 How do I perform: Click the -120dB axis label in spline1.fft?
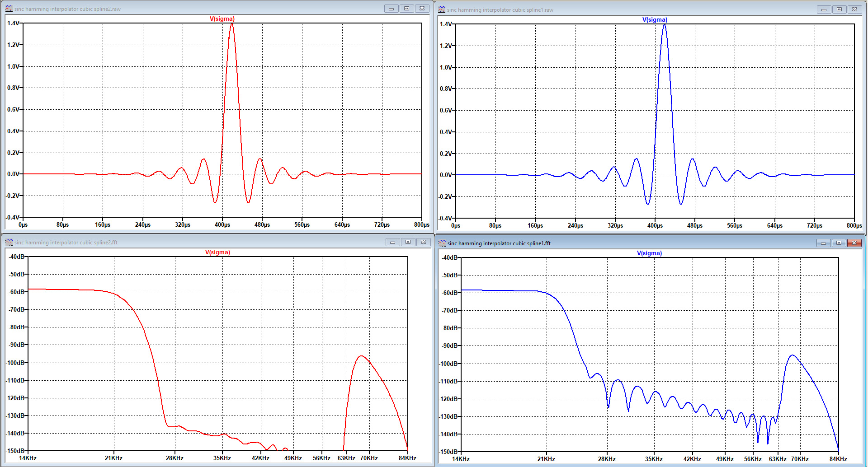(x=448, y=399)
